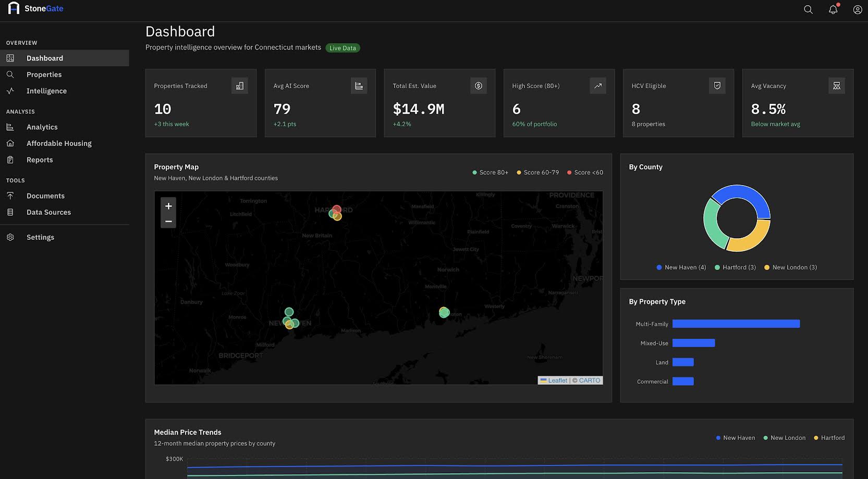The width and height of the screenshot is (868, 479).
Task: Navigate to Analytics
Action: point(65,127)
